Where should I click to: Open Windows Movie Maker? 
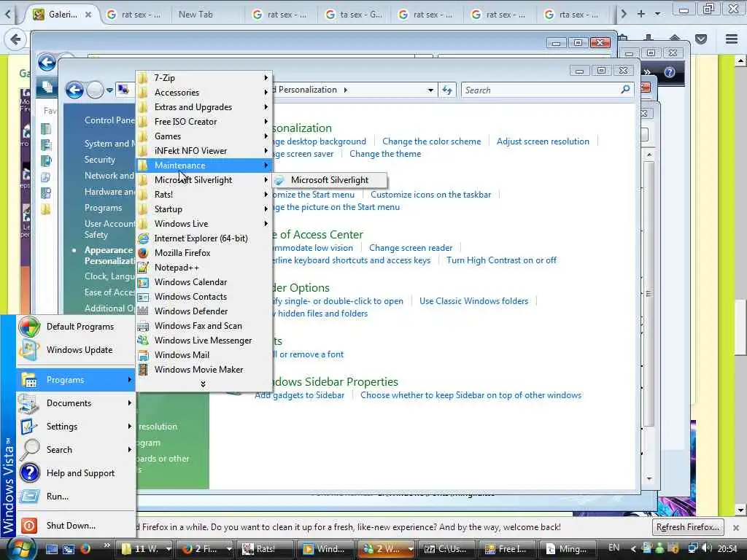click(x=204, y=370)
